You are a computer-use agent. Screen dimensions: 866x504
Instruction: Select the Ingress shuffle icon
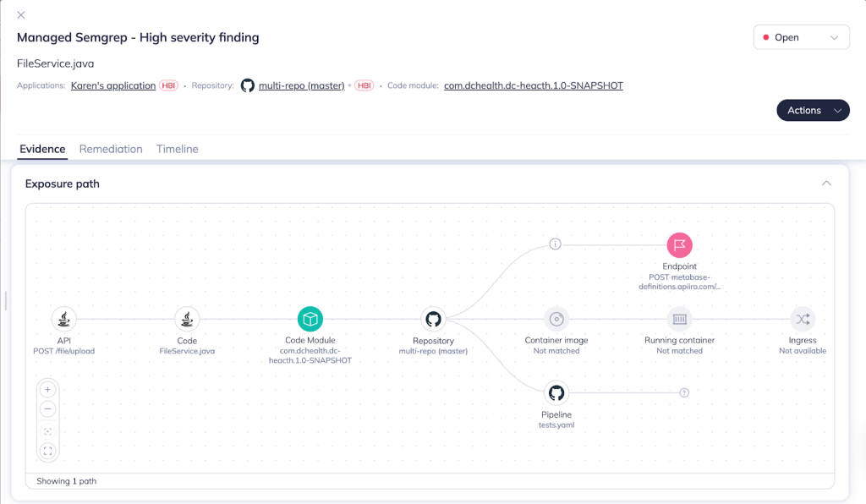tap(803, 319)
